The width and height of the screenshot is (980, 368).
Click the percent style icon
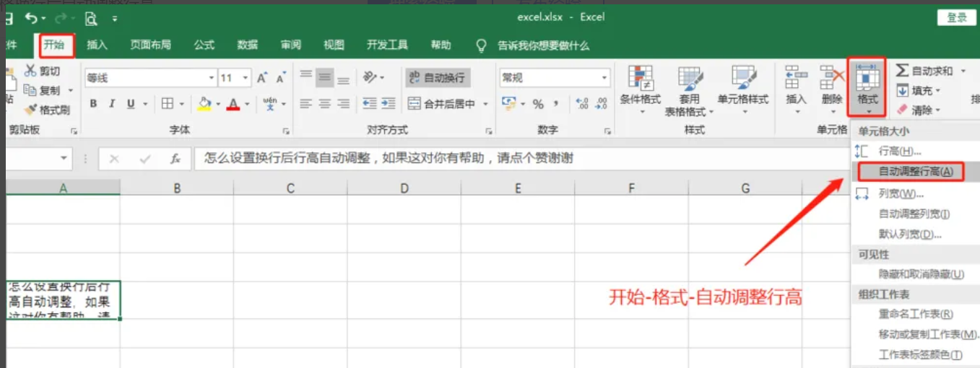pyautogui.click(x=538, y=104)
